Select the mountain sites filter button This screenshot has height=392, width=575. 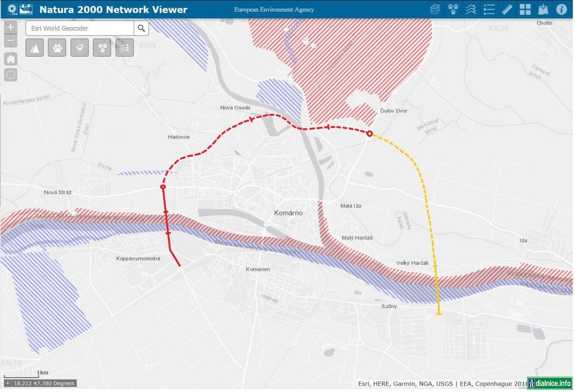pyautogui.click(x=35, y=47)
